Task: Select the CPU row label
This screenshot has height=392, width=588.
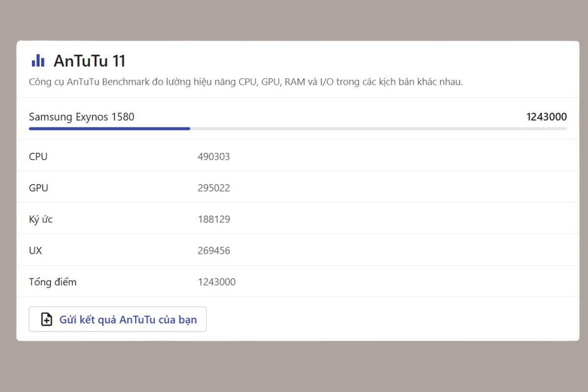Action: click(38, 156)
